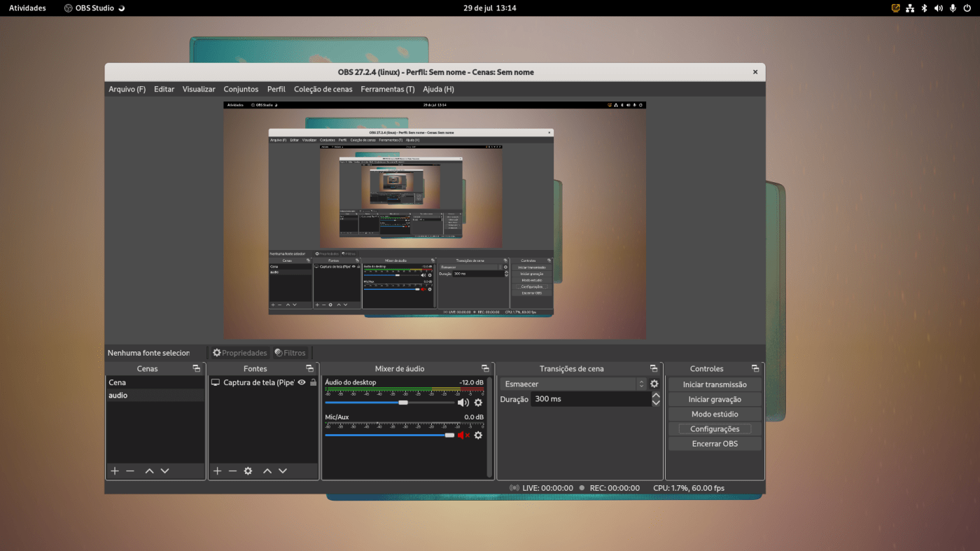Move the Cena scene up with the arrow
This screenshot has height=551, width=980.
(x=148, y=470)
